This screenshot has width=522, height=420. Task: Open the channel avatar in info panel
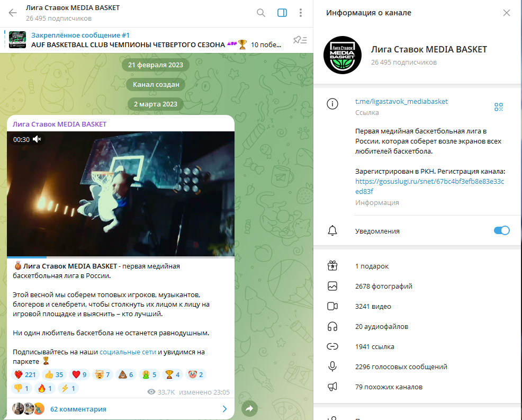[x=342, y=55]
